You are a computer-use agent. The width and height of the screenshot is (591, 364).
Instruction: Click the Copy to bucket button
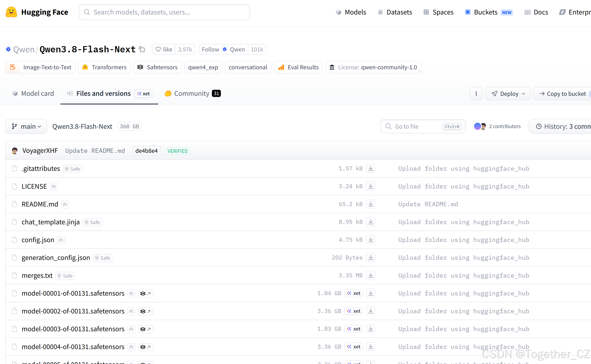562,94
